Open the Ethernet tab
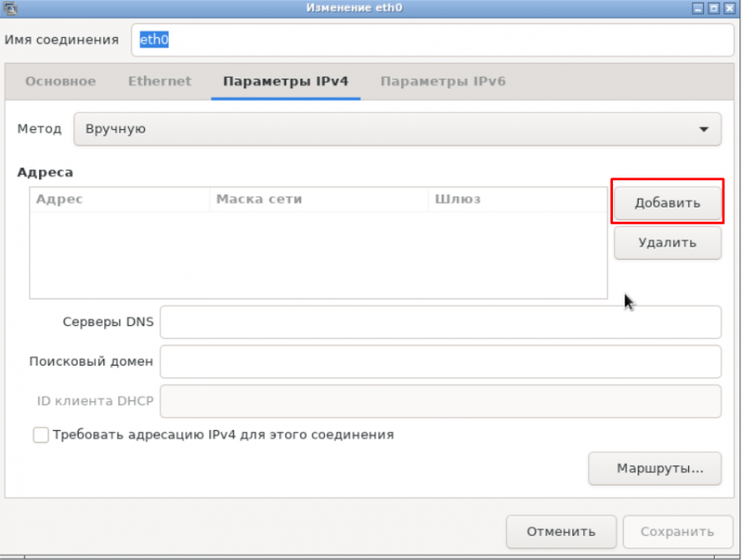 (x=159, y=81)
